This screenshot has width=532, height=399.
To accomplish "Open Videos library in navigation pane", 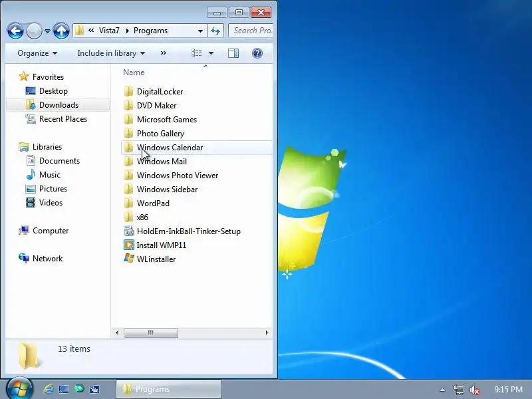I will 51,203.
